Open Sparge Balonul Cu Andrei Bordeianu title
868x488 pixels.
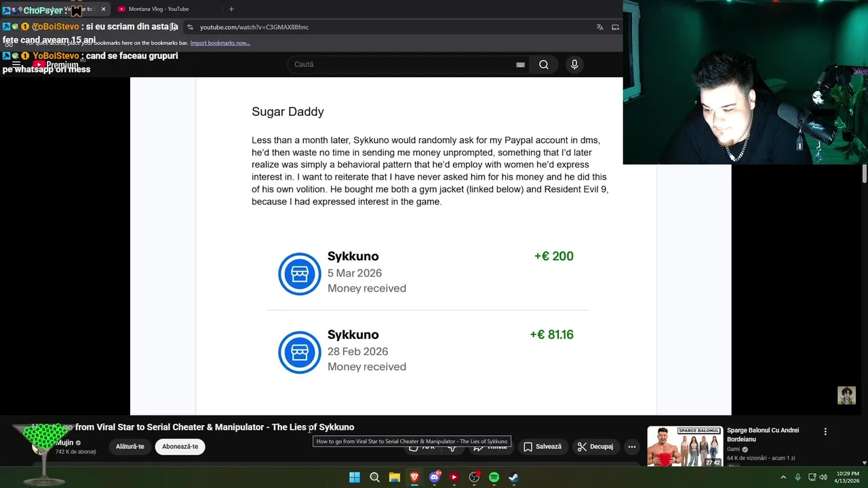coord(763,434)
